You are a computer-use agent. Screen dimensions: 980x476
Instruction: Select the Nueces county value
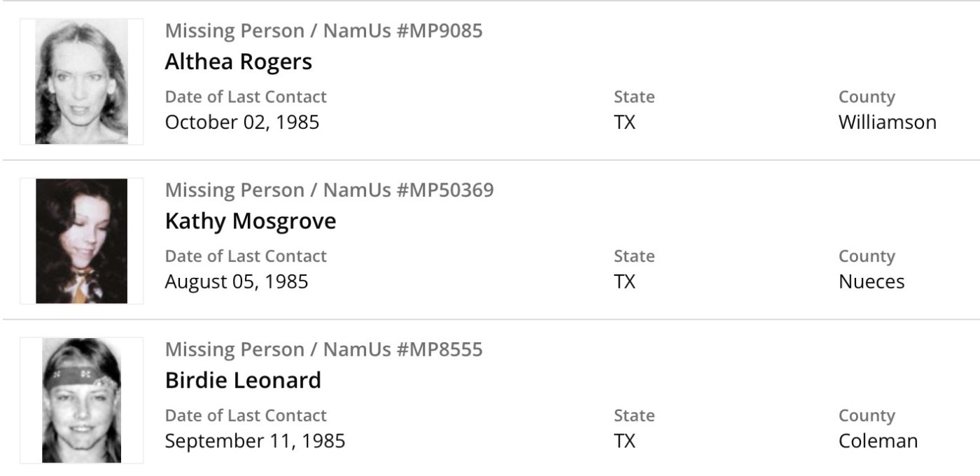coord(871,281)
